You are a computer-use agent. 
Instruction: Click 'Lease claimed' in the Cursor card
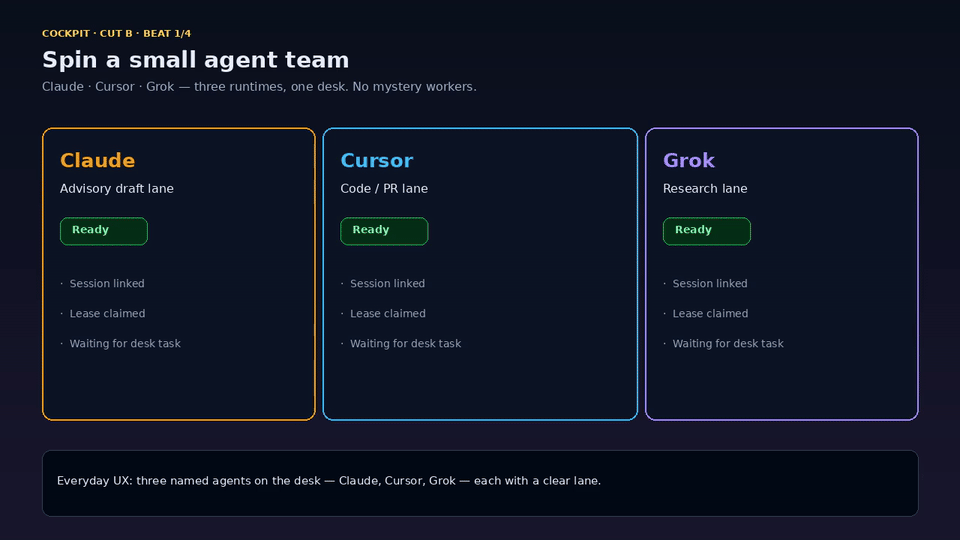388,313
